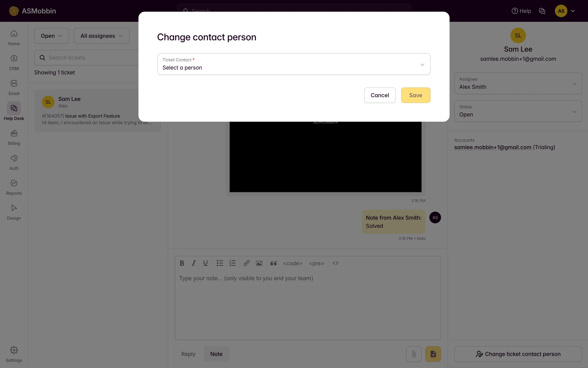Expand the Assignee dropdown
The height and width of the screenshot is (368, 588).
[518, 83]
